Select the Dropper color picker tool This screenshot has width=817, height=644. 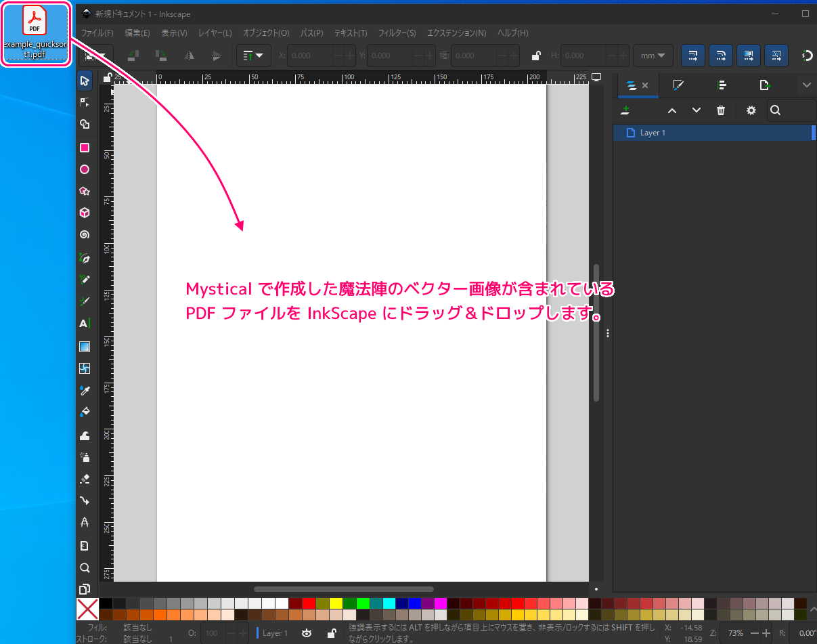point(85,390)
